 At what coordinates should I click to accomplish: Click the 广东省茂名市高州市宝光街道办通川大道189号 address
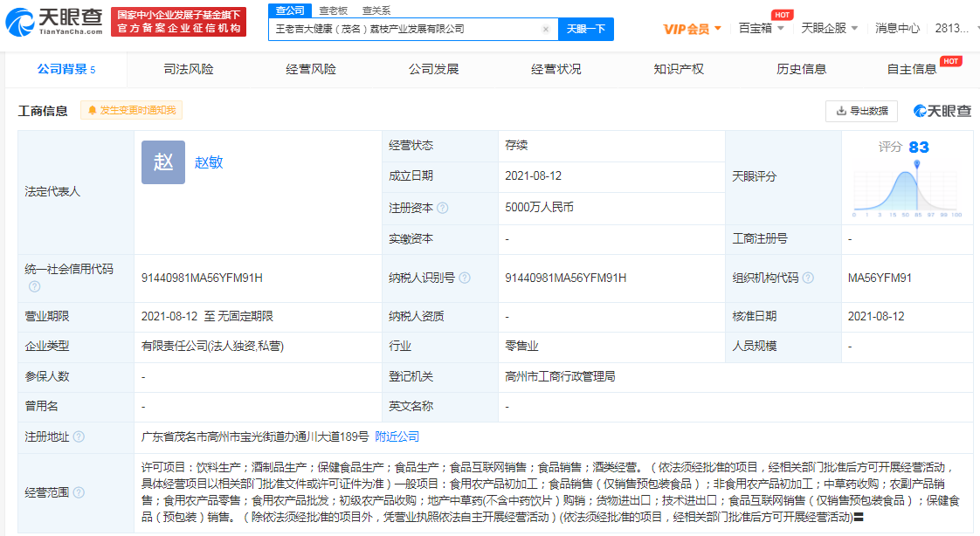(255, 436)
